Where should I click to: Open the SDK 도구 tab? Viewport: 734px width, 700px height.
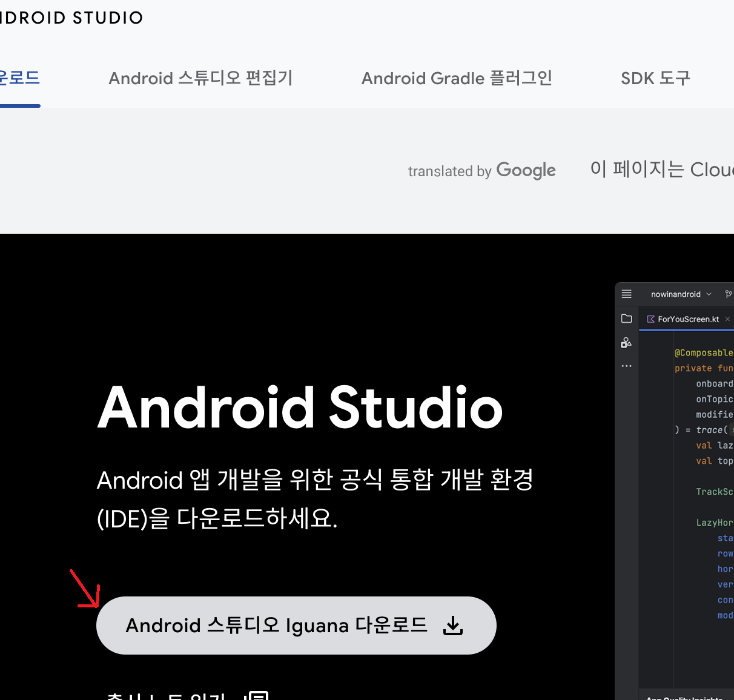point(655,78)
